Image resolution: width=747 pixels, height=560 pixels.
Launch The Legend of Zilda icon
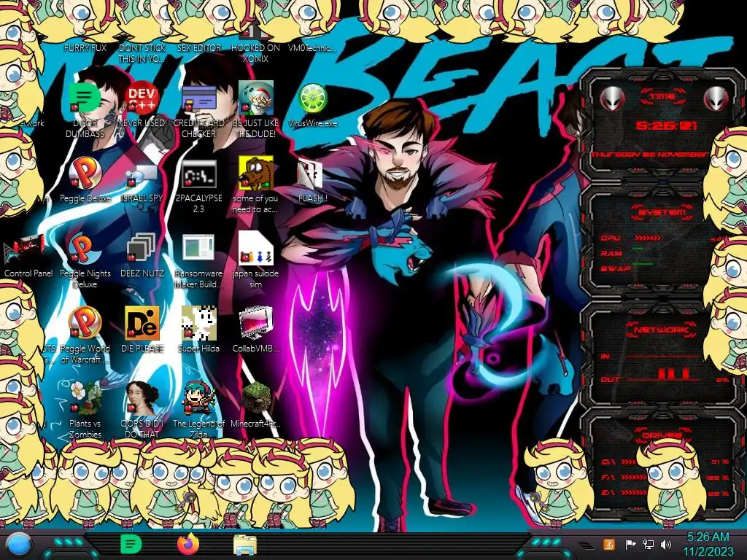pyautogui.click(x=198, y=398)
